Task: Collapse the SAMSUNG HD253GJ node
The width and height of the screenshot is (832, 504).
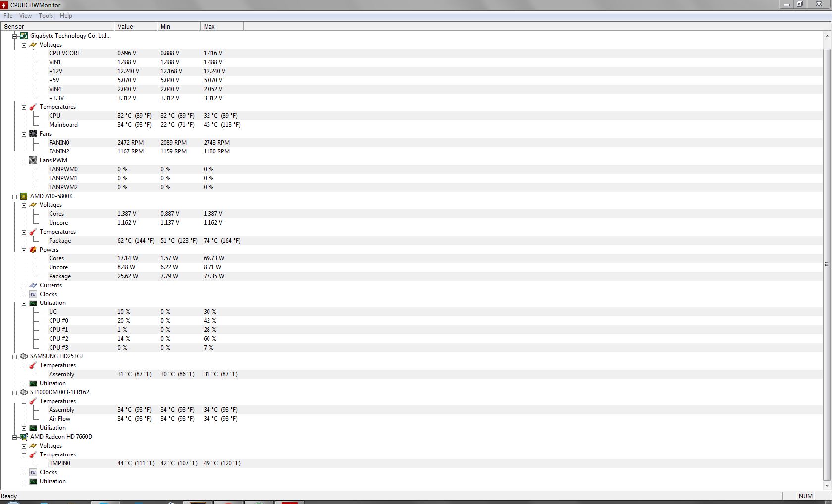Action: click(x=15, y=357)
